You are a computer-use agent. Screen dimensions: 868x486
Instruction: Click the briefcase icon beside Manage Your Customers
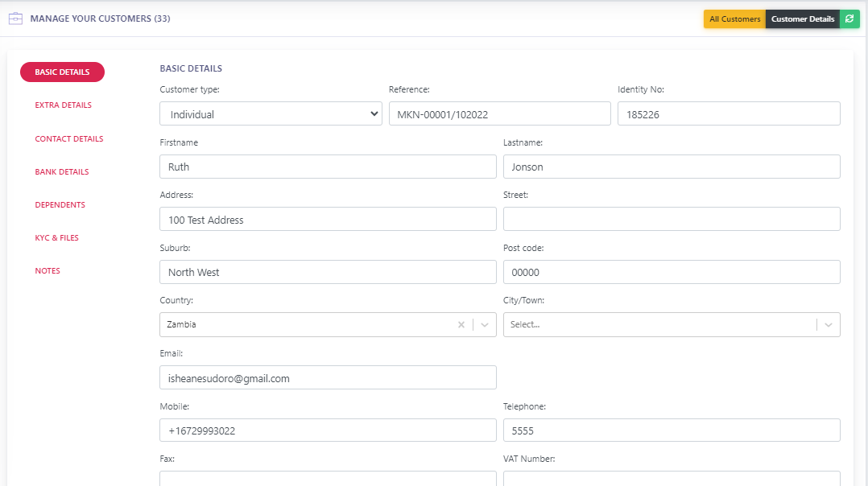15,19
